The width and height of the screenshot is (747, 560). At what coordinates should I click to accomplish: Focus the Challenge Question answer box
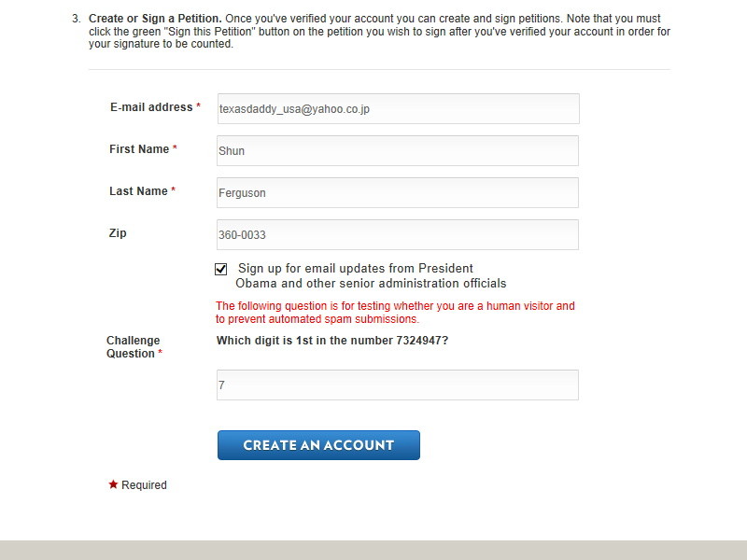(x=398, y=385)
